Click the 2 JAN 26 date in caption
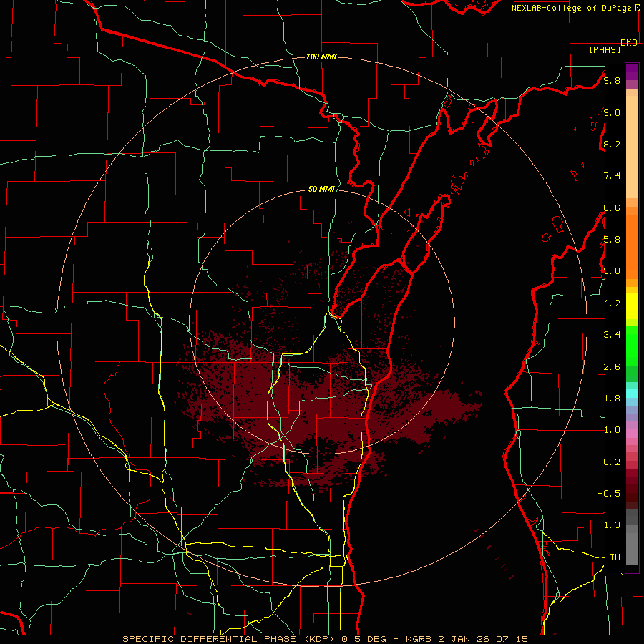Screen dimensions: 644x644 point(464,639)
